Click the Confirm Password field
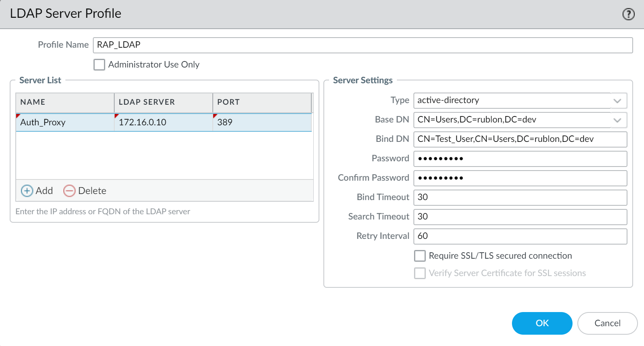This screenshot has height=346, width=644. pyautogui.click(x=520, y=178)
